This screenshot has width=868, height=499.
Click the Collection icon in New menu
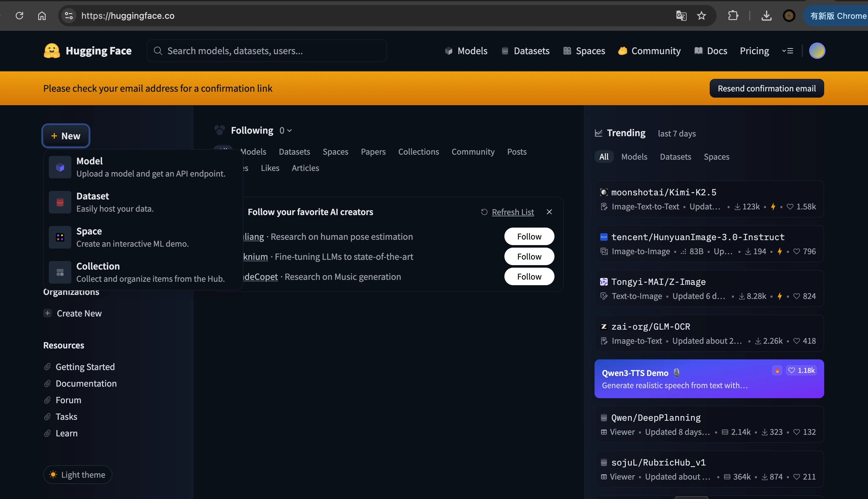point(60,272)
